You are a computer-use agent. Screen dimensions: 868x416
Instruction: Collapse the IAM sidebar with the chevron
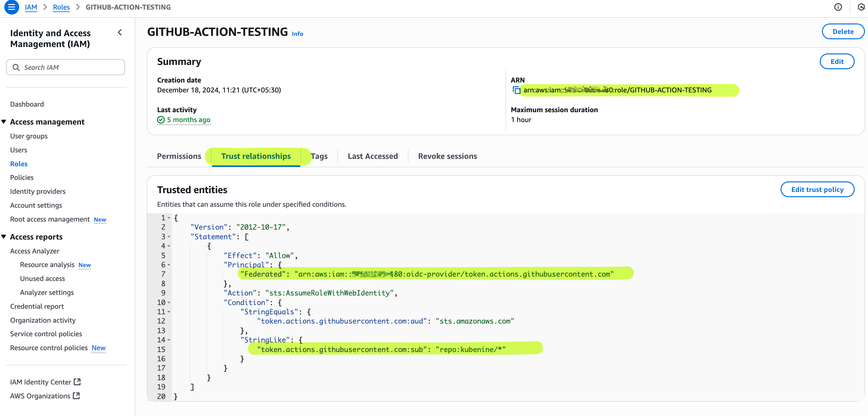pyautogui.click(x=120, y=32)
